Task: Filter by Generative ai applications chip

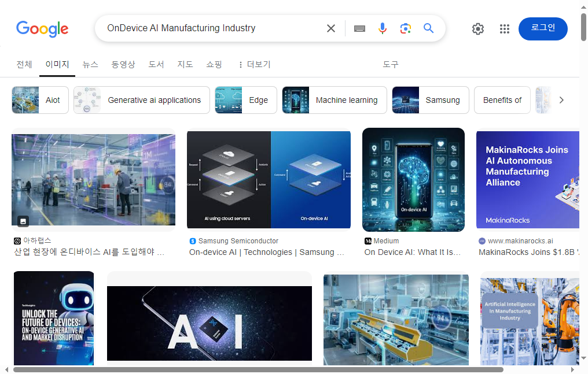Action: click(142, 100)
